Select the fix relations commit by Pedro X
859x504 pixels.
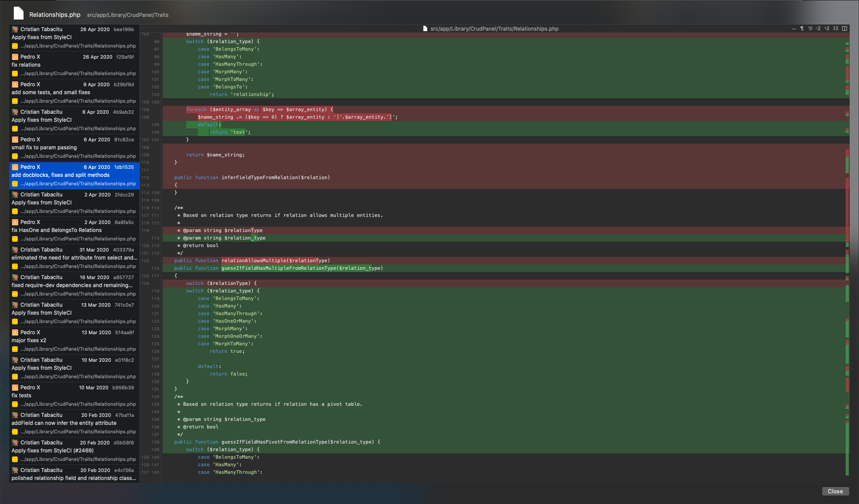[27, 64]
